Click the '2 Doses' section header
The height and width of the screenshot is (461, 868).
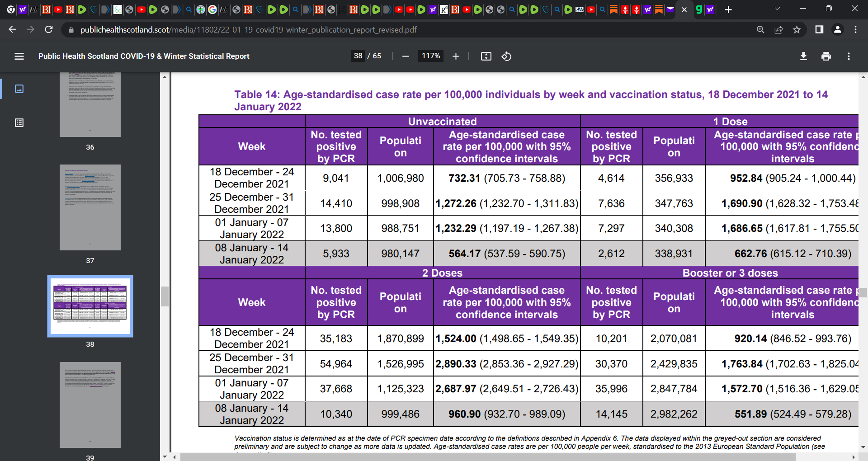pos(443,273)
